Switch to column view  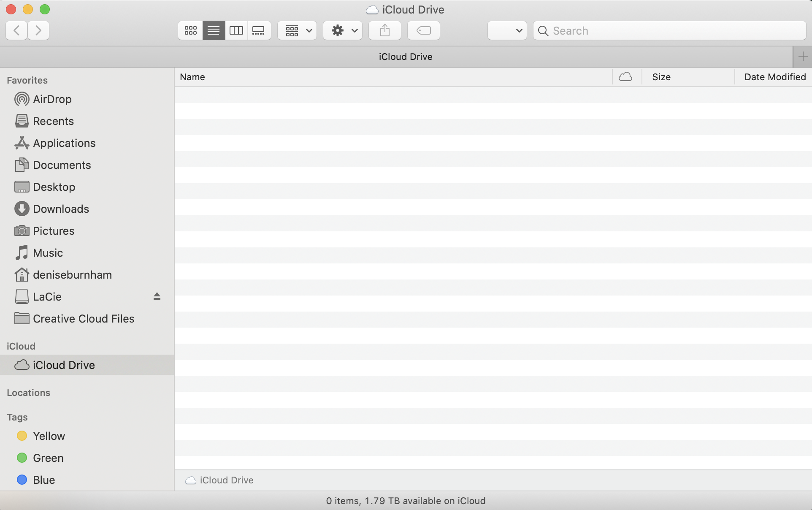pyautogui.click(x=236, y=30)
